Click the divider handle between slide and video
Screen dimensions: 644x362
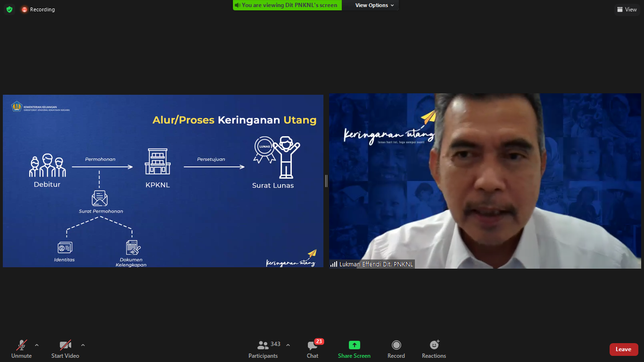326,181
